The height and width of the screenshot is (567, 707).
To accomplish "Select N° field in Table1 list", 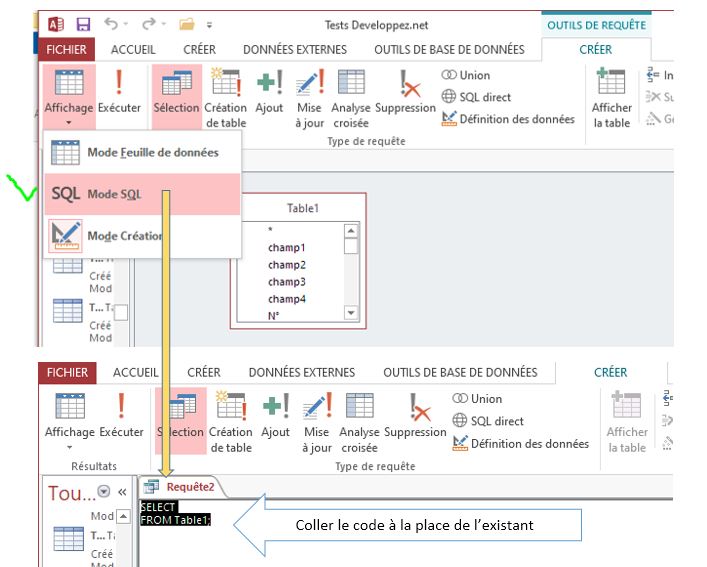I will coord(274,316).
